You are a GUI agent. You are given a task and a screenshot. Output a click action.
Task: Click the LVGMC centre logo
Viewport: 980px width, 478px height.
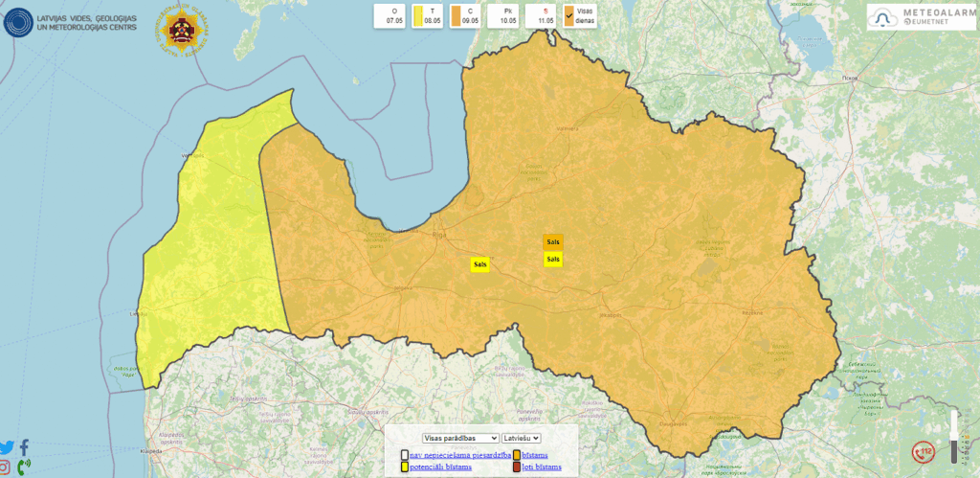click(x=18, y=22)
